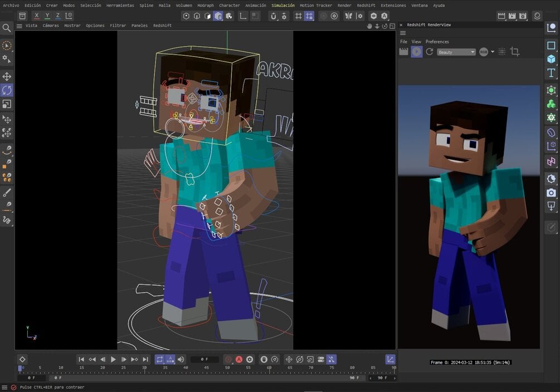Click the Paint brush tool in left toolbar

[x=7, y=193]
